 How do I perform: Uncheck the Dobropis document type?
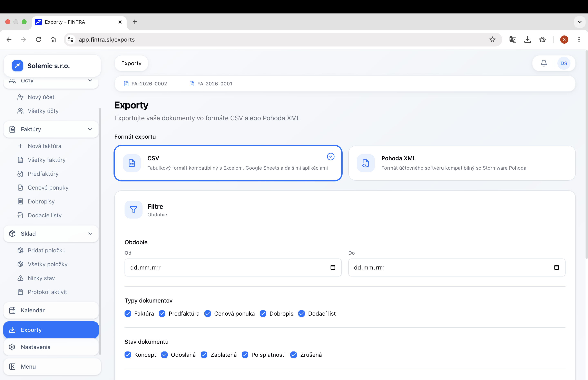pyautogui.click(x=263, y=313)
